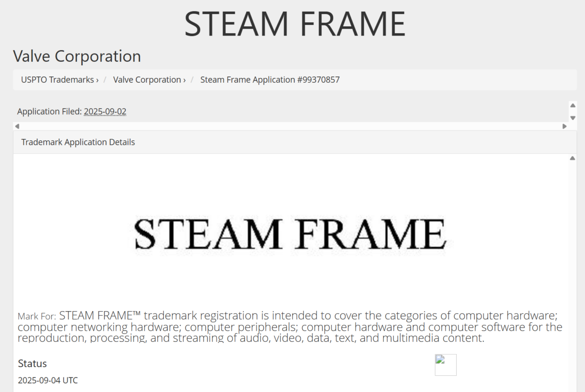Screen dimensions: 585x392
Task: Click the STEAM FRAME main page title
Action: (x=294, y=22)
